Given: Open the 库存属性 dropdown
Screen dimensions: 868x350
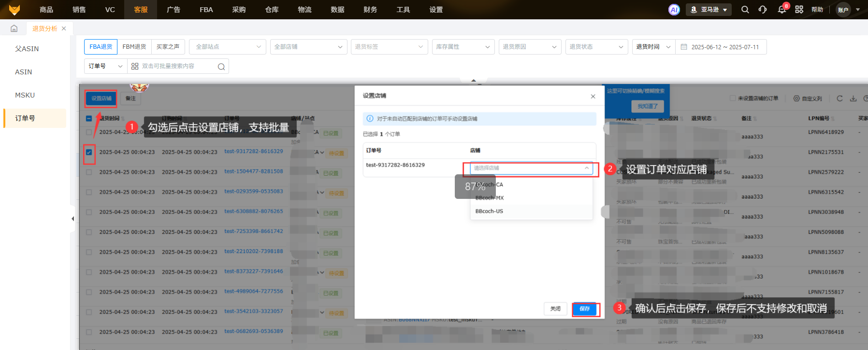Looking at the screenshot, I should point(463,47).
